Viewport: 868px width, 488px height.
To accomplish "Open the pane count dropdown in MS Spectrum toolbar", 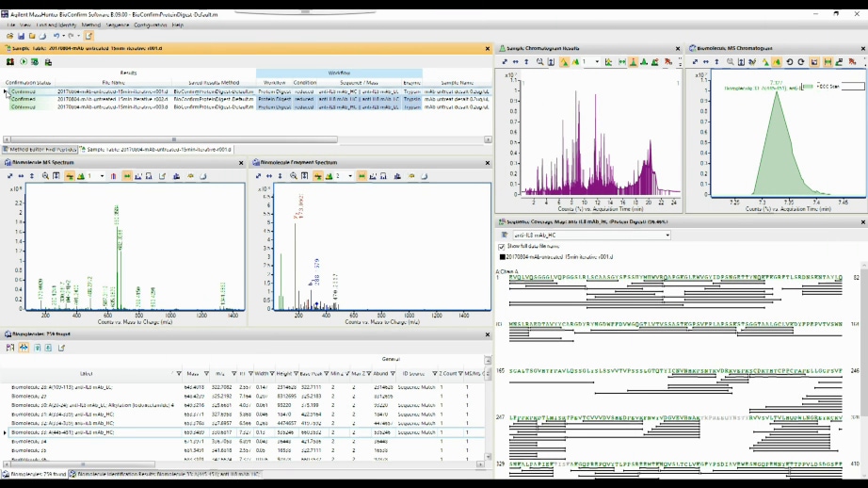I will (x=103, y=176).
